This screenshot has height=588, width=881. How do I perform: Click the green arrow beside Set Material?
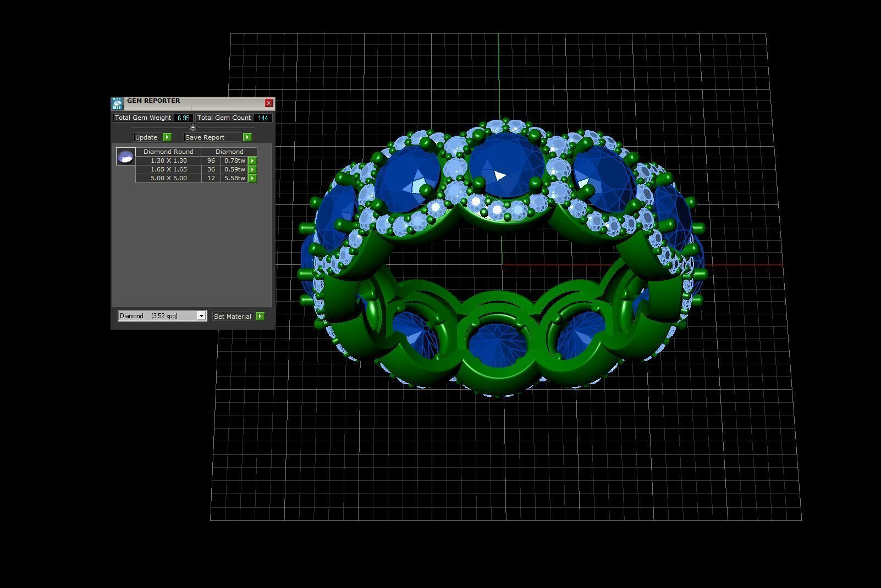click(x=260, y=316)
